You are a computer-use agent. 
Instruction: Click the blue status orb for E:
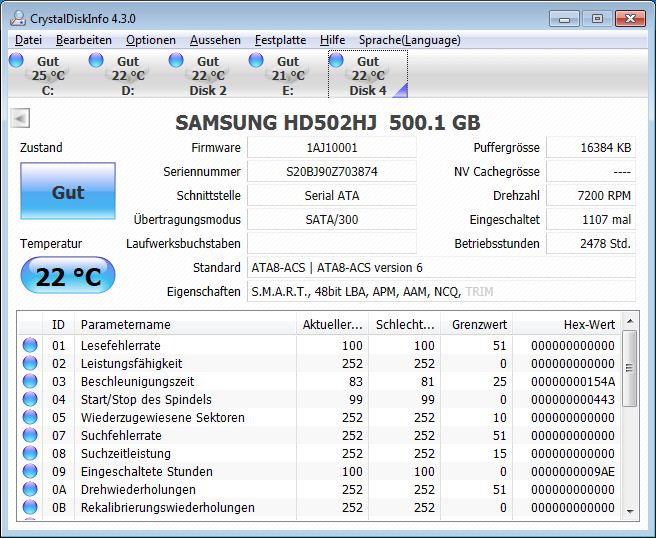(256, 60)
